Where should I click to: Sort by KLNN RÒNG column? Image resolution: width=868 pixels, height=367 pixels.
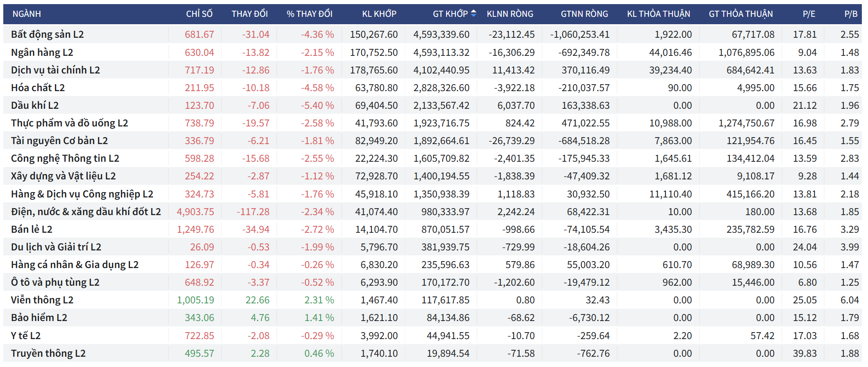510,14
